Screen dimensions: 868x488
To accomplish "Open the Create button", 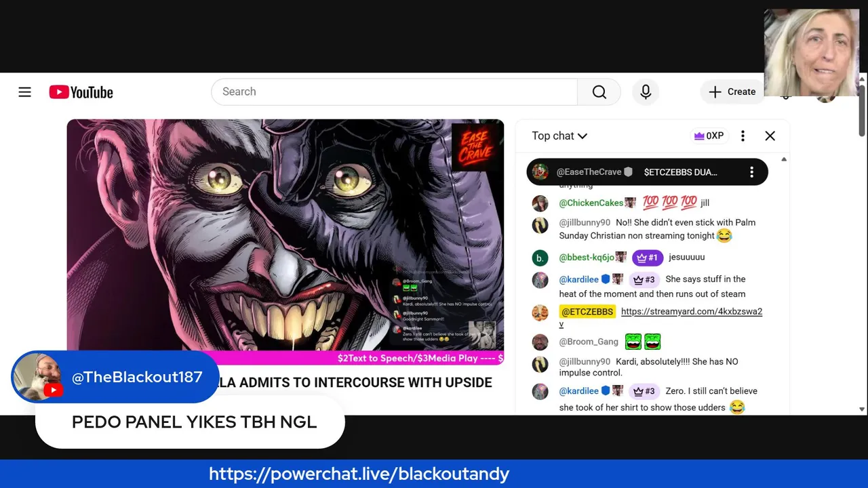I will pyautogui.click(x=732, y=92).
